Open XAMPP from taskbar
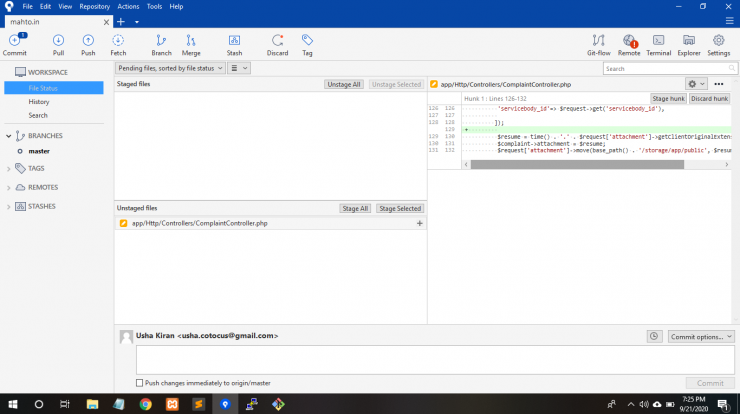740x414 pixels. [x=172, y=404]
